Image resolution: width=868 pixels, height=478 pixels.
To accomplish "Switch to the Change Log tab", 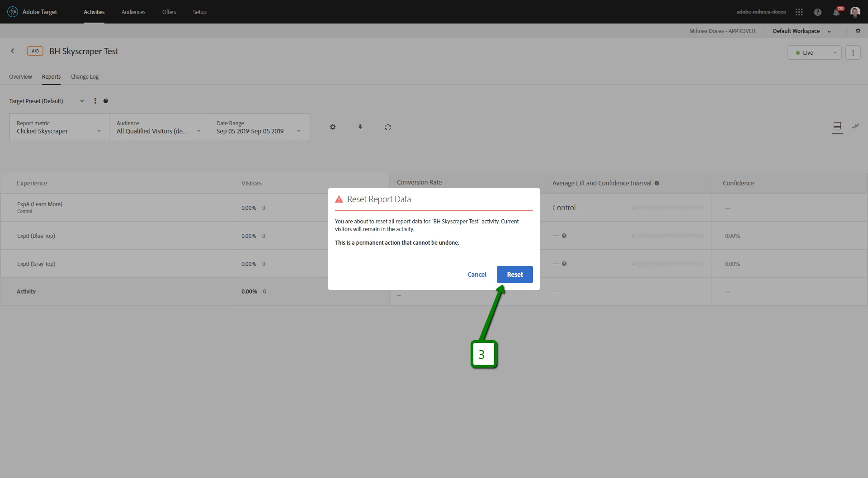I will pos(85,76).
